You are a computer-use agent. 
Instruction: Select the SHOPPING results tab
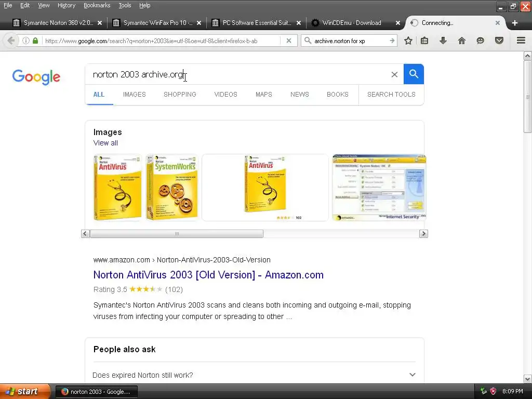[180, 95]
